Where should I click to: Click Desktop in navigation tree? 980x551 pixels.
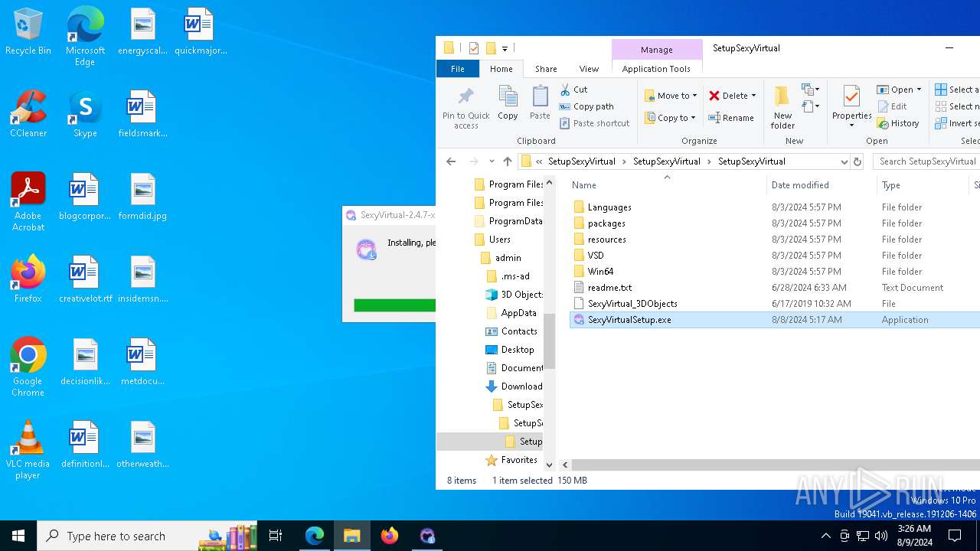click(x=518, y=350)
